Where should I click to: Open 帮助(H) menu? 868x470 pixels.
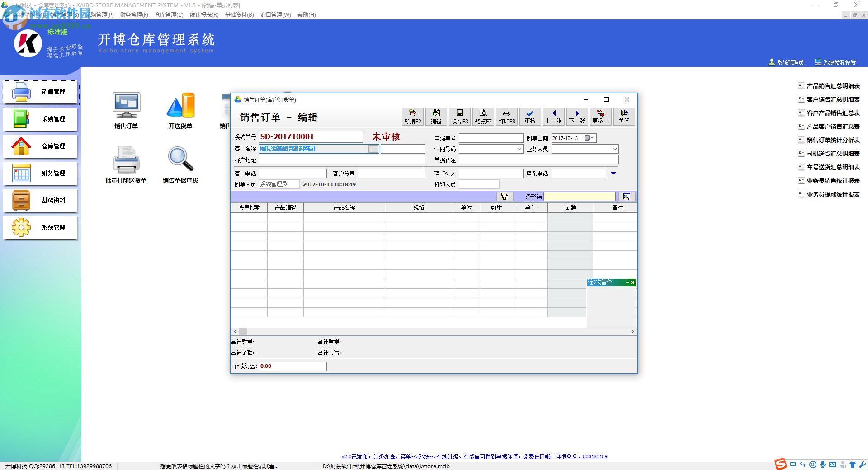[x=307, y=15]
